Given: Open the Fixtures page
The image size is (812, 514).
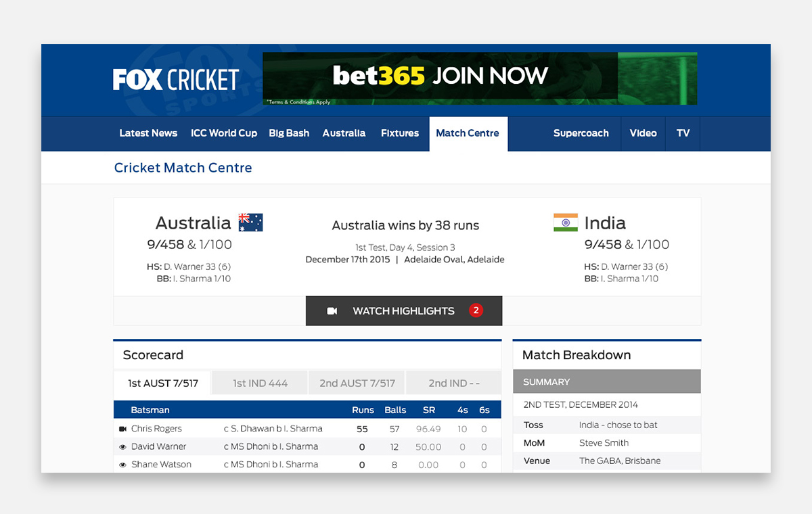Looking at the screenshot, I should [x=400, y=133].
